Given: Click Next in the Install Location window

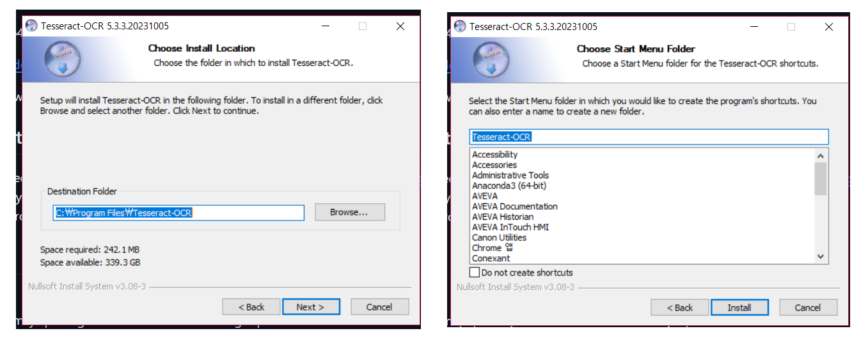Looking at the screenshot, I should click(311, 307).
